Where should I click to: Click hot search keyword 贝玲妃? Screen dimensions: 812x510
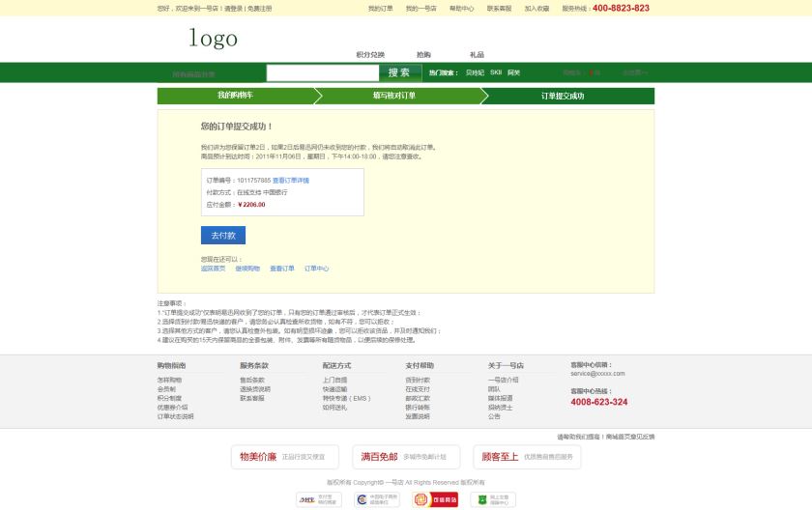tap(475, 73)
